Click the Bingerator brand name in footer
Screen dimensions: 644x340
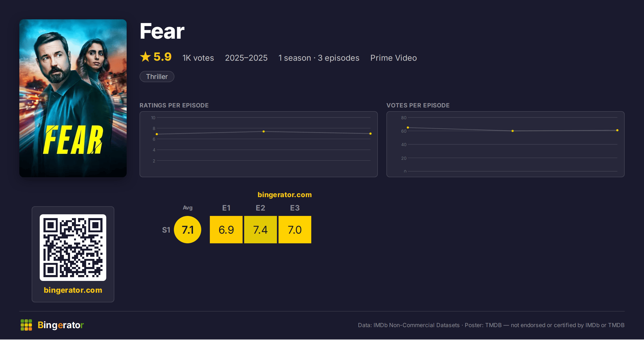click(x=61, y=325)
